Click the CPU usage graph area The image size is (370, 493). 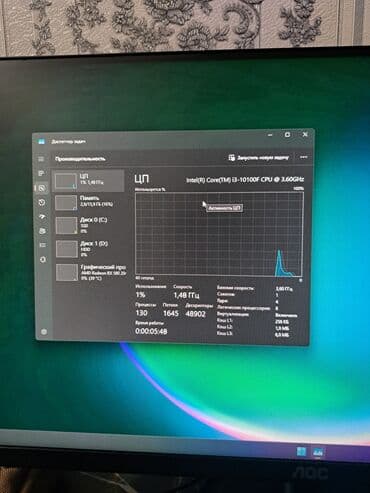219,234
